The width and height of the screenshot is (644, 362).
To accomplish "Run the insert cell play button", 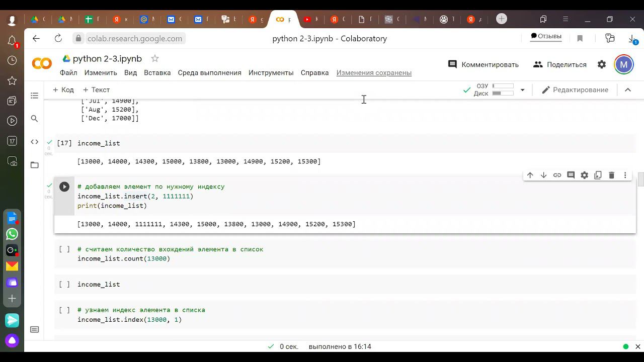I will coord(64,187).
